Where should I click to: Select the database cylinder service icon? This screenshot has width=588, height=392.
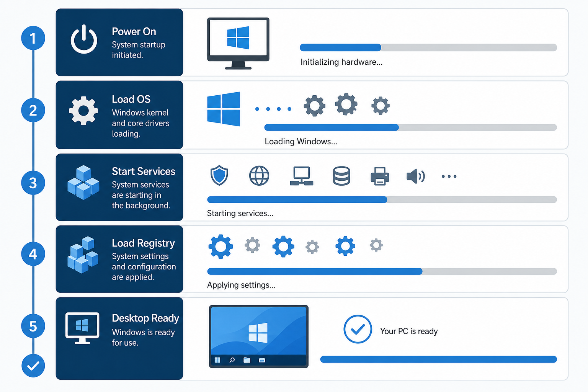tap(341, 176)
